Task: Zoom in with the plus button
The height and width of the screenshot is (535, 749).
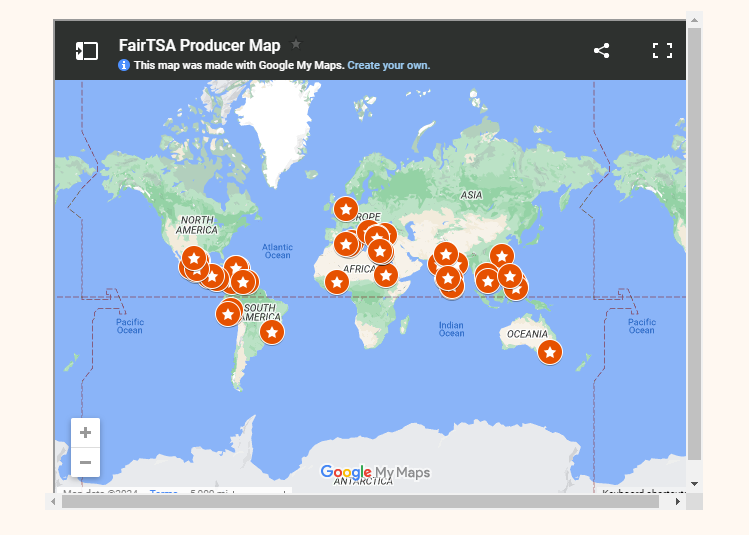Action: tap(86, 433)
